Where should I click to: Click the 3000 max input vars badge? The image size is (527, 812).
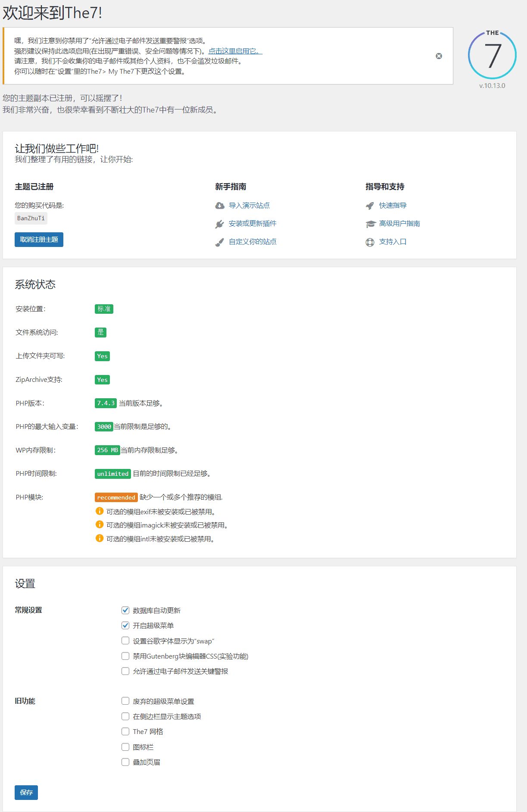coord(104,427)
